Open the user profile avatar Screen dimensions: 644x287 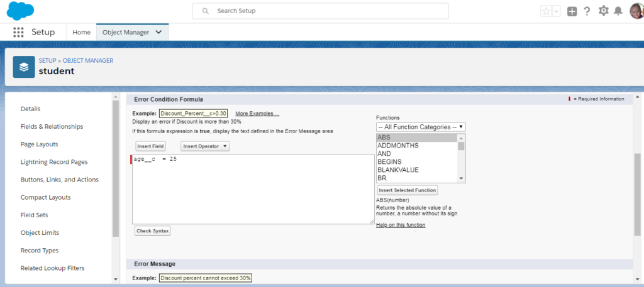pos(636,11)
